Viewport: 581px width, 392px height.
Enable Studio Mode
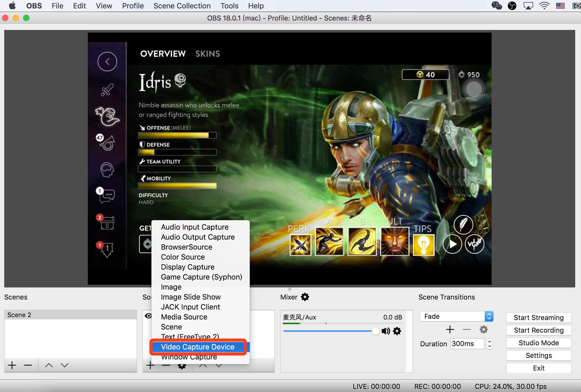pos(538,343)
